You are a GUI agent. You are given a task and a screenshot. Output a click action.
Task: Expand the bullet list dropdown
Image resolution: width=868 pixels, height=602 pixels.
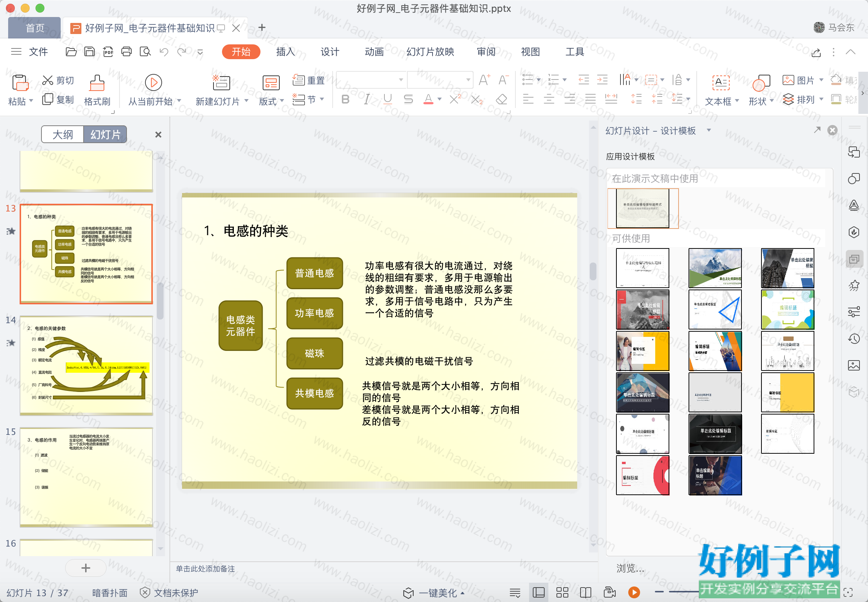click(539, 80)
